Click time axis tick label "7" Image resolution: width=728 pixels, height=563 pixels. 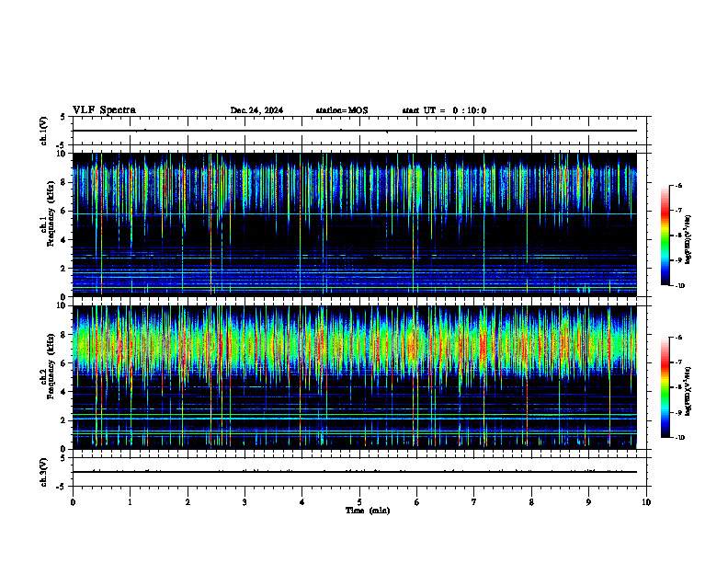coord(474,502)
